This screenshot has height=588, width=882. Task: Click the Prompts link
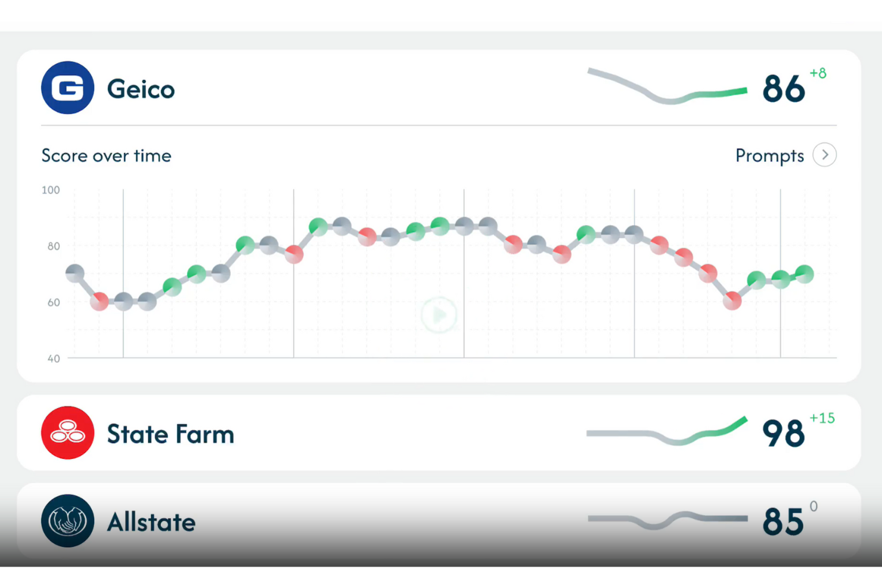(x=769, y=155)
